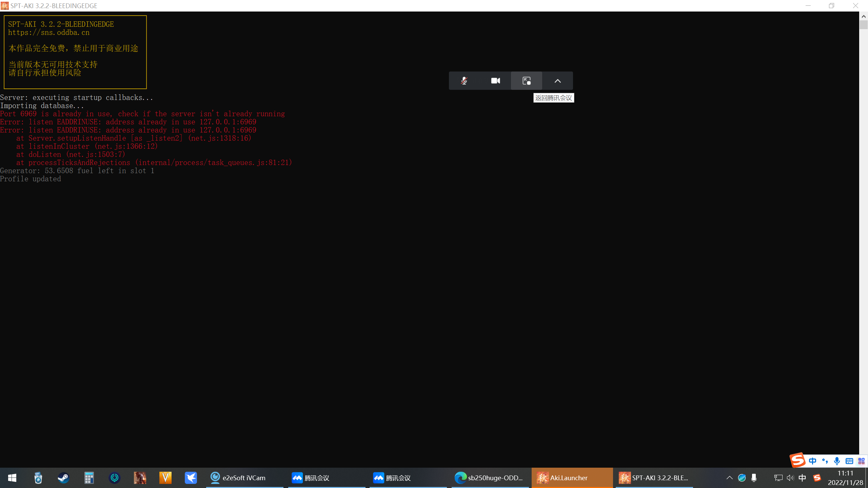Click return to Tencent Meeting icon
Screen dimensions: 868x488
[x=527, y=81]
